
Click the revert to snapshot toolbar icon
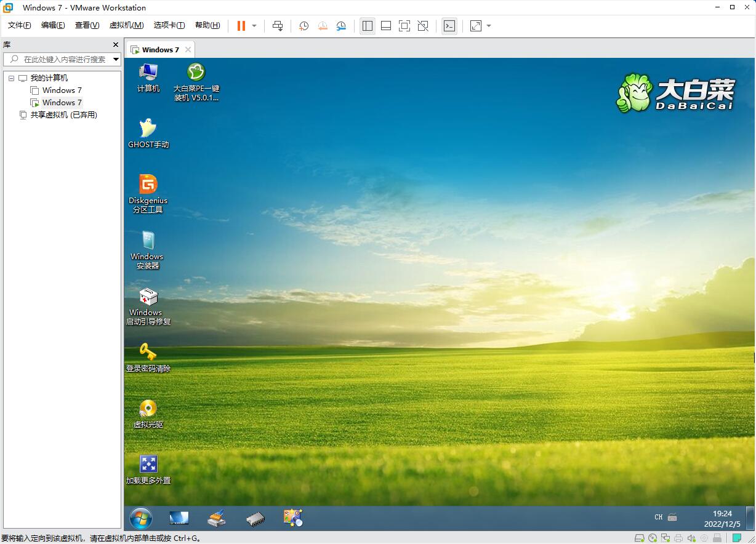[x=323, y=26]
